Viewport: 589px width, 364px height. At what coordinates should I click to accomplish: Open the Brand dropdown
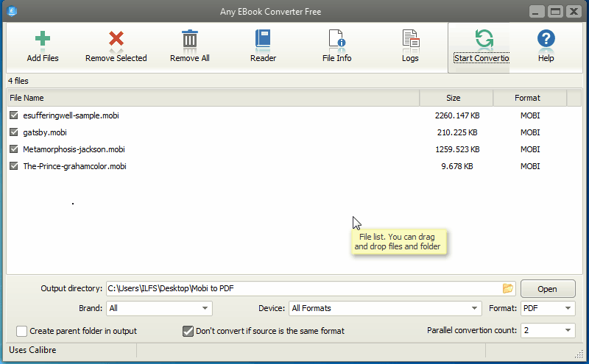159,308
